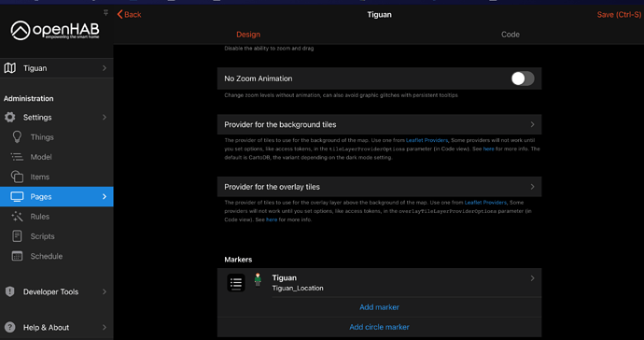Click the Scripts document icon
This screenshot has width=644, height=340.
click(17, 236)
